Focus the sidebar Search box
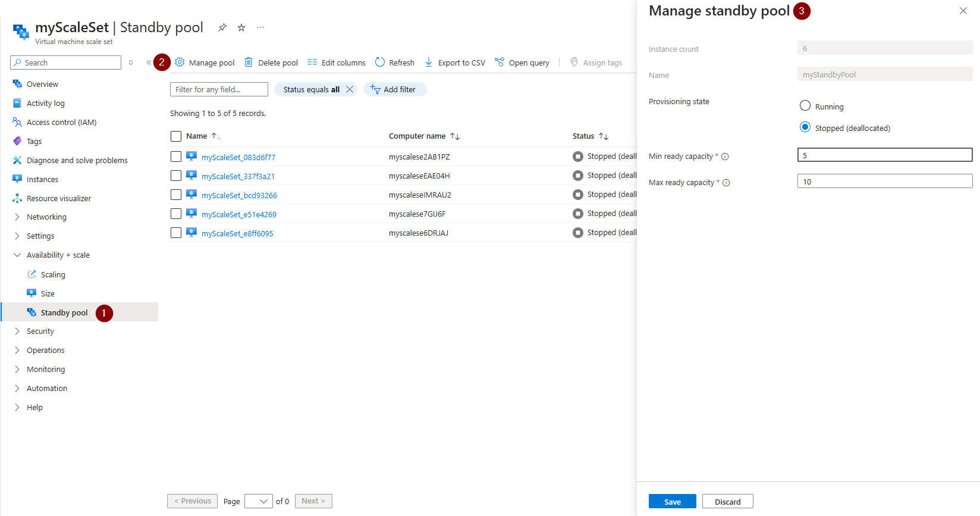This screenshot has height=516, width=980. click(65, 62)
